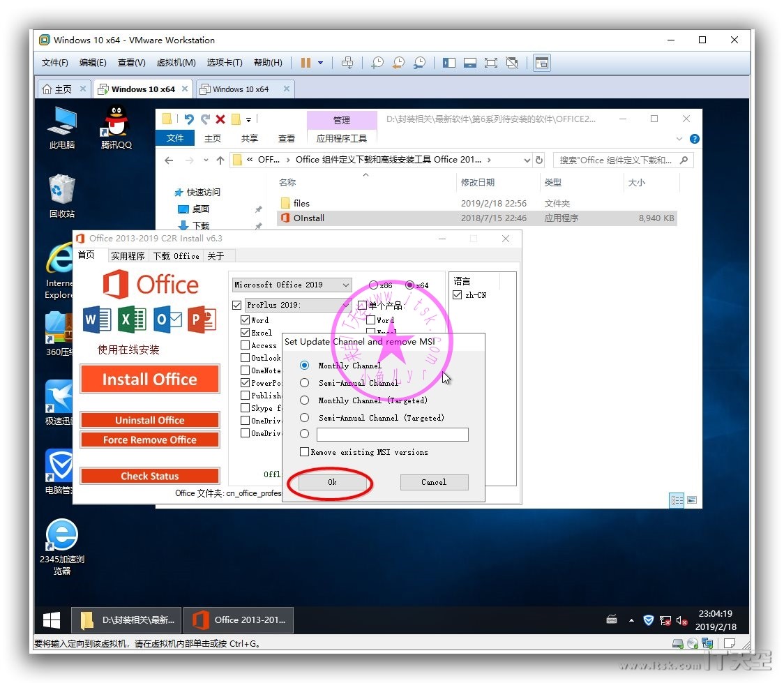Select the files folder row
This screenshot has height=683, width=784.
(477, 203)
